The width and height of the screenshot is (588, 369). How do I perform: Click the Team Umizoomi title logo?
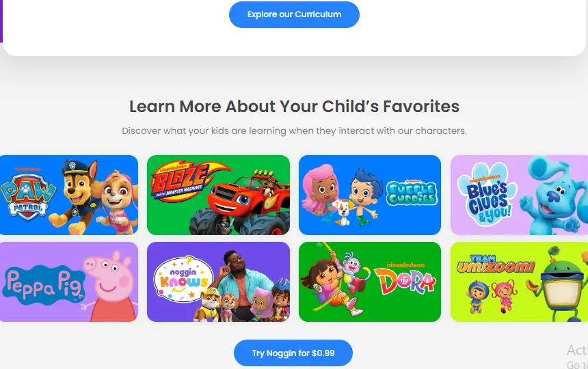point(496,264)
